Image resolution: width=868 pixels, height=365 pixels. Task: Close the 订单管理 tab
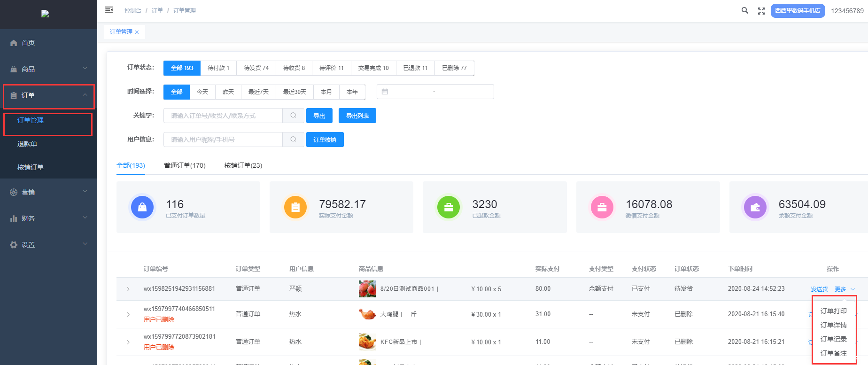137,32
